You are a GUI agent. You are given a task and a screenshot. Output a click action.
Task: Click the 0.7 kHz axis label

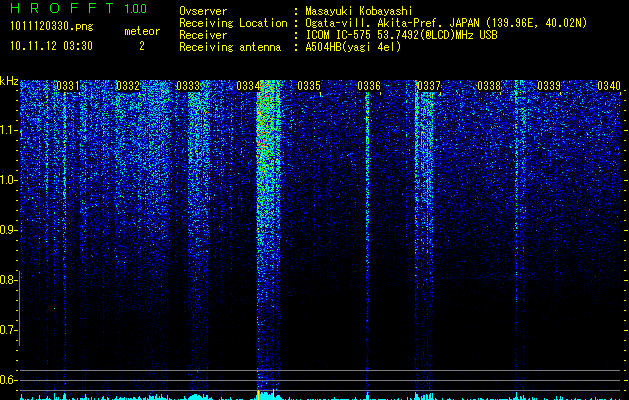click(9, 330)
